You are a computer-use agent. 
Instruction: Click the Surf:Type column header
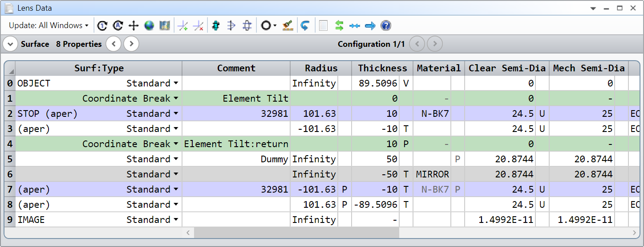pos(99,68)
